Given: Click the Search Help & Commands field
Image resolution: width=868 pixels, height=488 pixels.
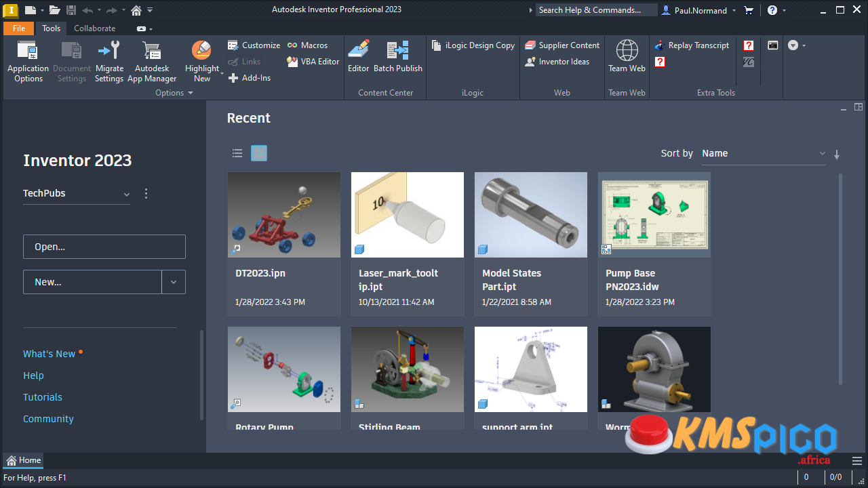Looking at the screenshot, I should pos(596,10).
